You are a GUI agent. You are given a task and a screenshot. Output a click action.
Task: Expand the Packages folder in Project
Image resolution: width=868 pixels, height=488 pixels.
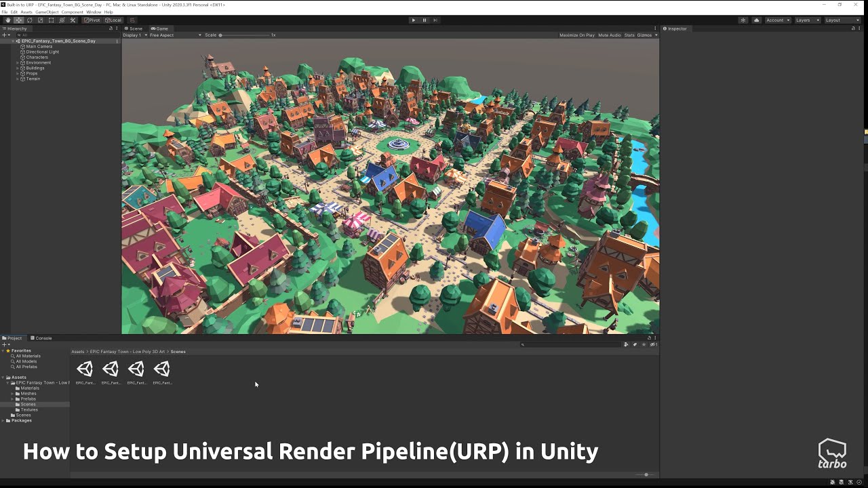click(x=3, y=421)
